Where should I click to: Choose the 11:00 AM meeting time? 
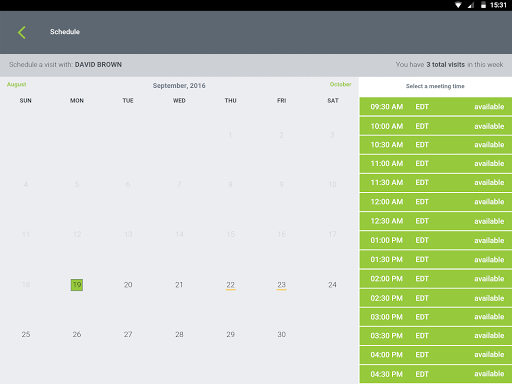click(x=436, y=164)
